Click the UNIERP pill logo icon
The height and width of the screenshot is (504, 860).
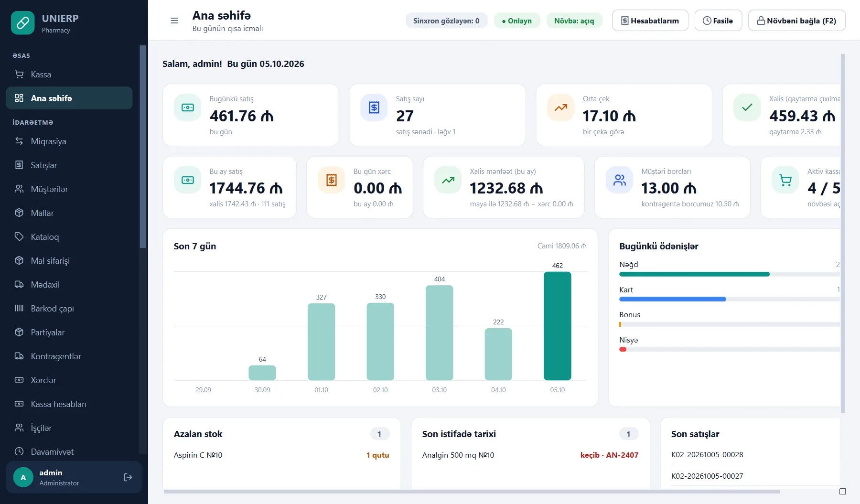(23, 23)
